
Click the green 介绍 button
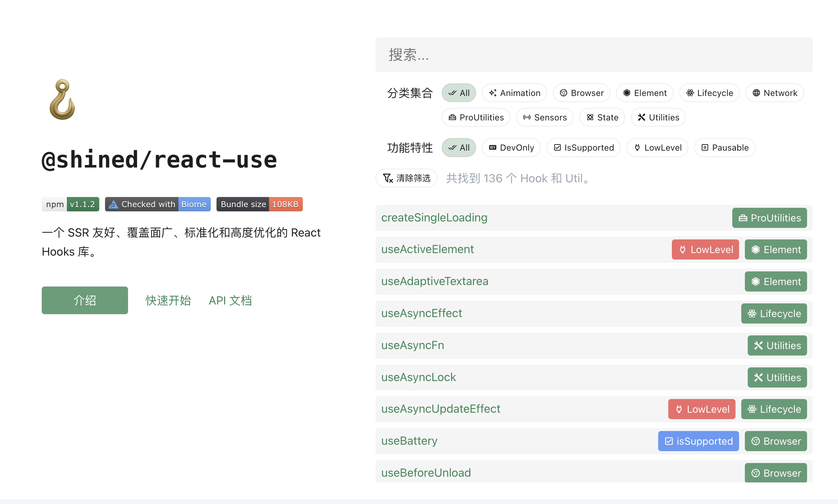point(85,300)
